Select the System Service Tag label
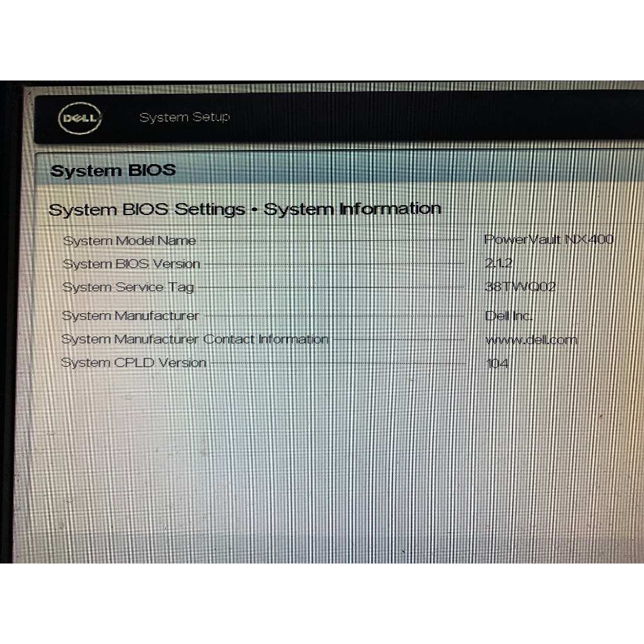 [x=128, y=287]
